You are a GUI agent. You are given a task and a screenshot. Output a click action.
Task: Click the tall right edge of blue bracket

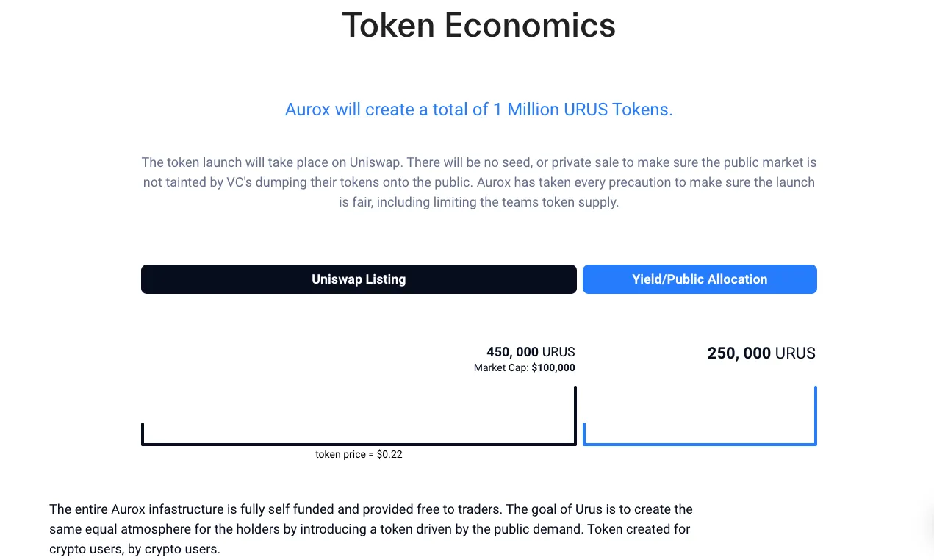click(x=816, y=415)
